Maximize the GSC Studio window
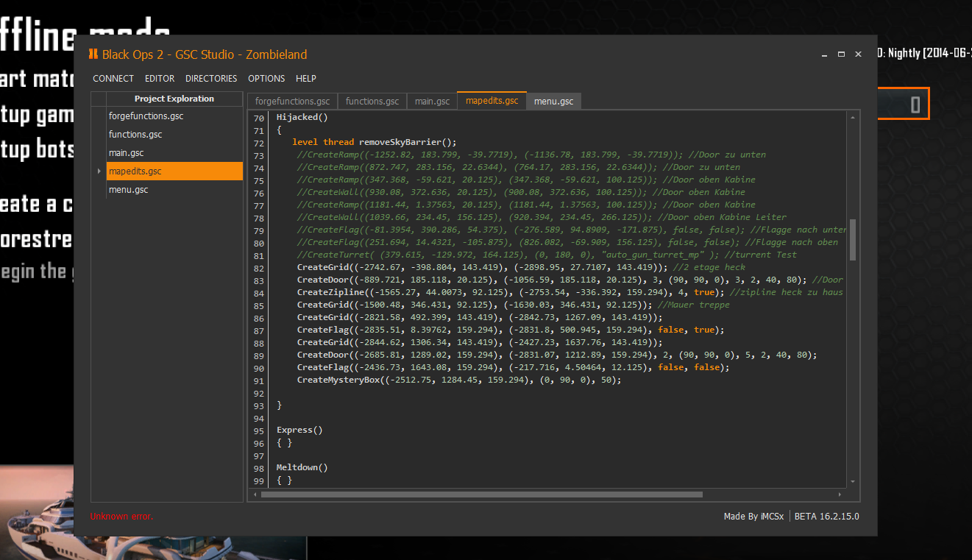Image resolution: width=972 pixels, height=560 pixels. [x=842, y=54]
